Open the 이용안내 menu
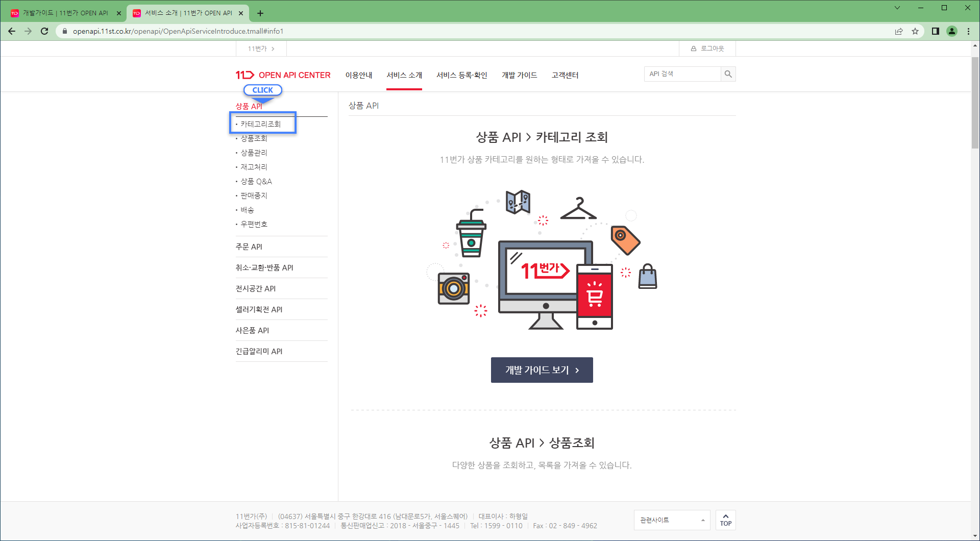 pos(359,75)
